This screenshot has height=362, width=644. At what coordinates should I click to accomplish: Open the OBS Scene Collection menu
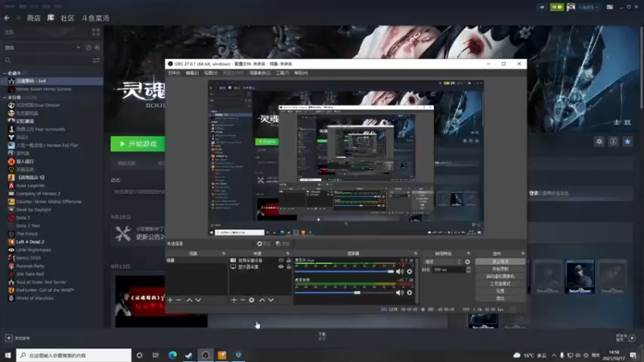(x=259, y=73)
